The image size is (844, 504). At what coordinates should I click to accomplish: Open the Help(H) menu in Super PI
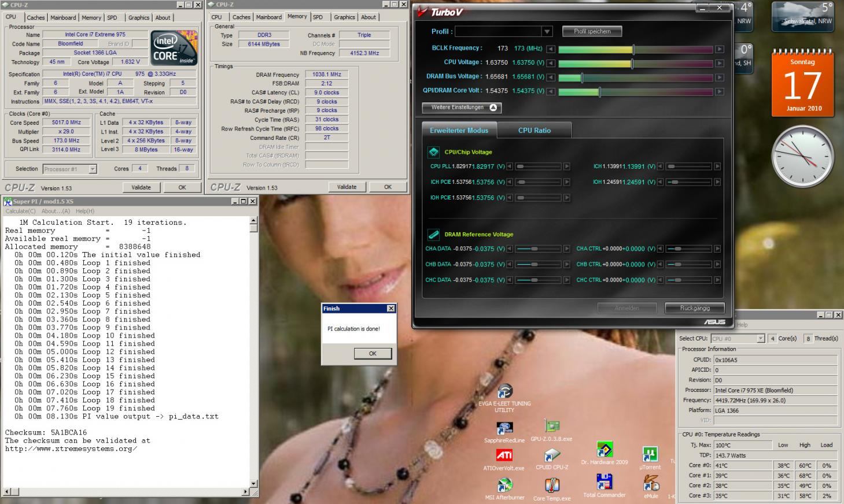(x=84, y=211)
